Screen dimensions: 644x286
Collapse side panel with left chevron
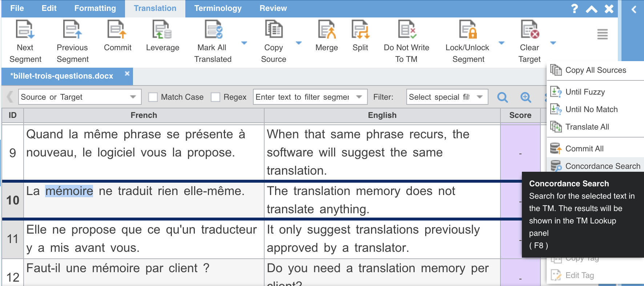634,9
